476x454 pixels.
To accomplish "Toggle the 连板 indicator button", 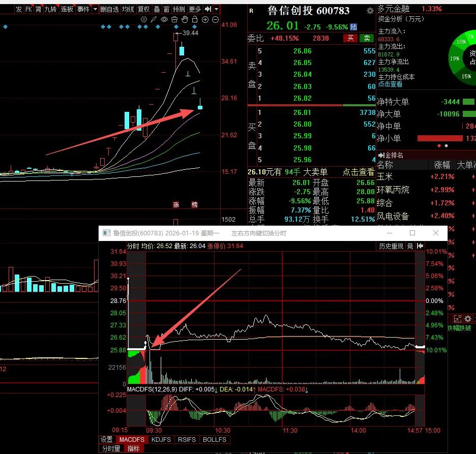I will (x=67, y=10).
